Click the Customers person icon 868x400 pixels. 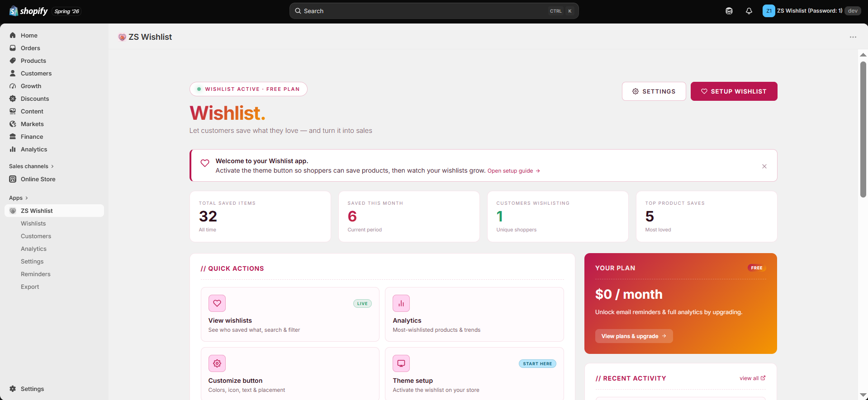point(13,73)
